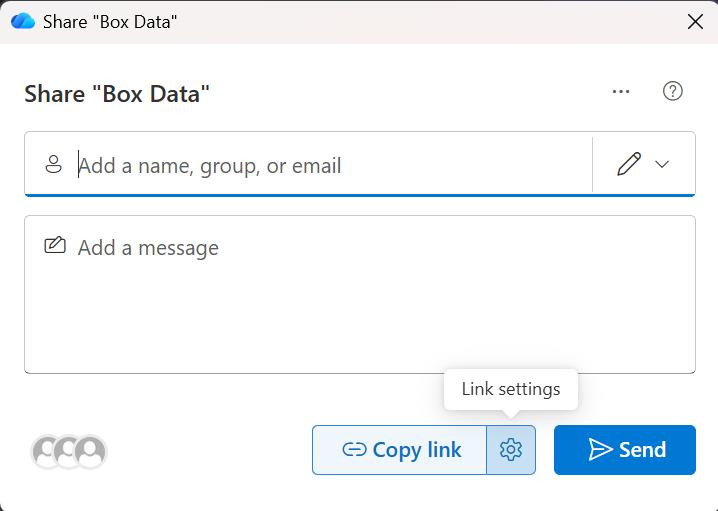
Task: Click the pencil edit permission icon
Action: click(629, 164)
